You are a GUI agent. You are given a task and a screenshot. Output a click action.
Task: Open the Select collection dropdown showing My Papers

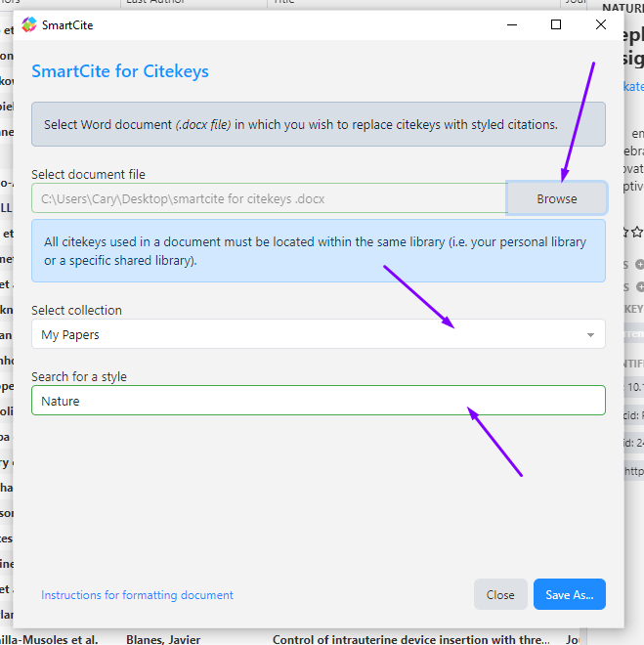[319, 334]
